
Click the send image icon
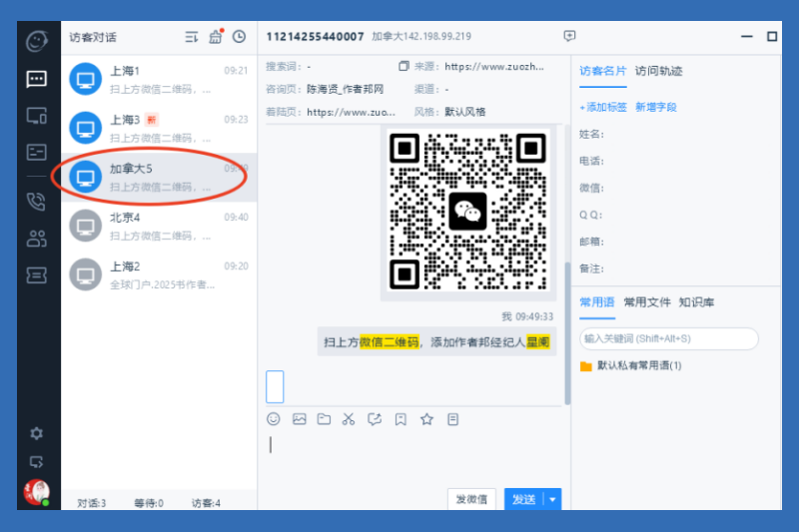coord(299,419)
